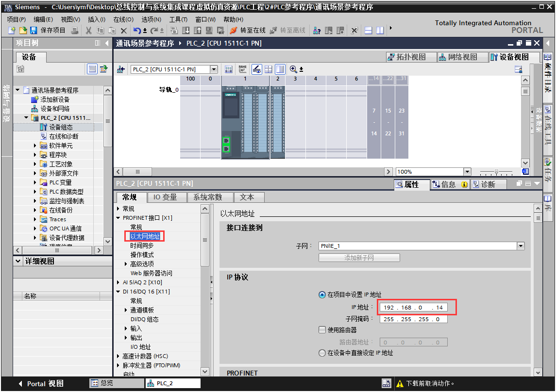Expand the 高级选项 properties node
The image size is (556, 392).
(x=126, y=264)
